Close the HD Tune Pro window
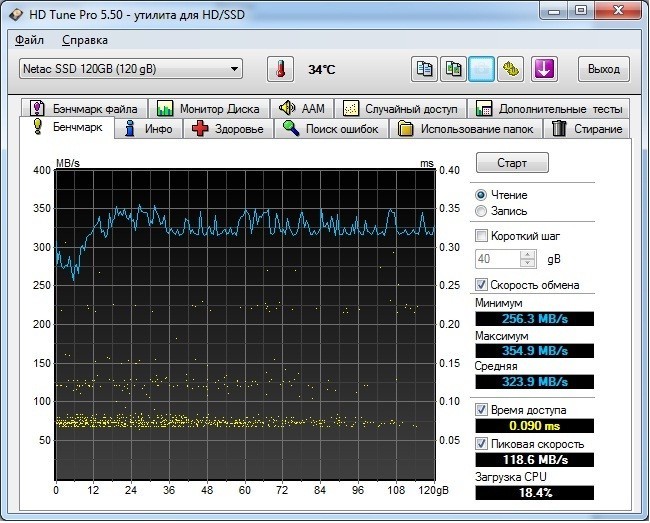The height and width of the screenshot is (523, 650). pyautogui.click(x=618, y=10)
